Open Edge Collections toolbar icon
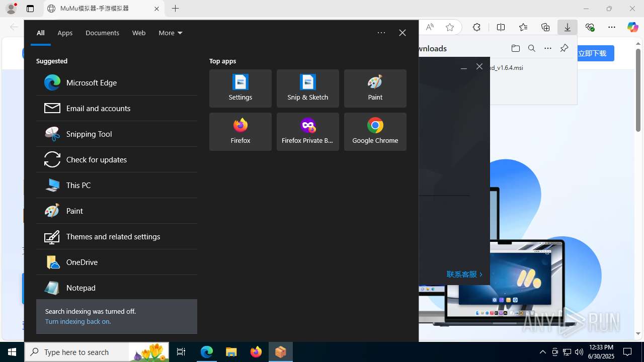The height and width of the screenshot is (362, 644). pyautogui.click(x=545, y=27)
